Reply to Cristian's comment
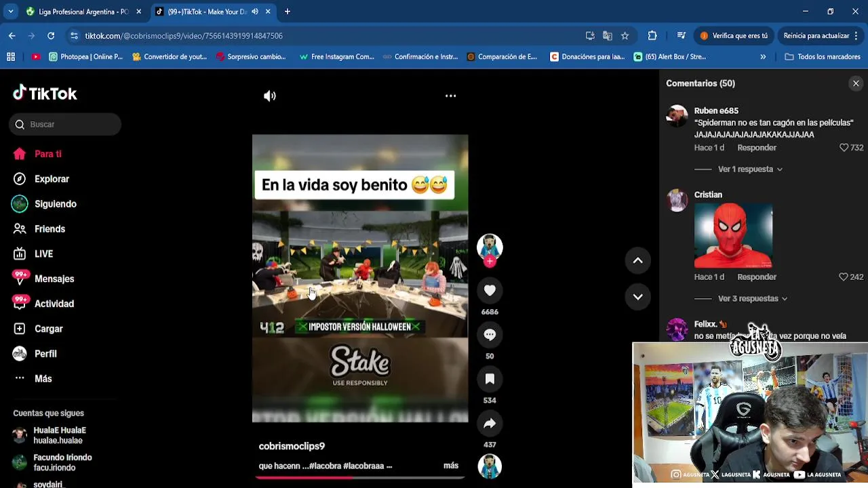The height and width of the screenshot is (488, 868). [757, 277]
